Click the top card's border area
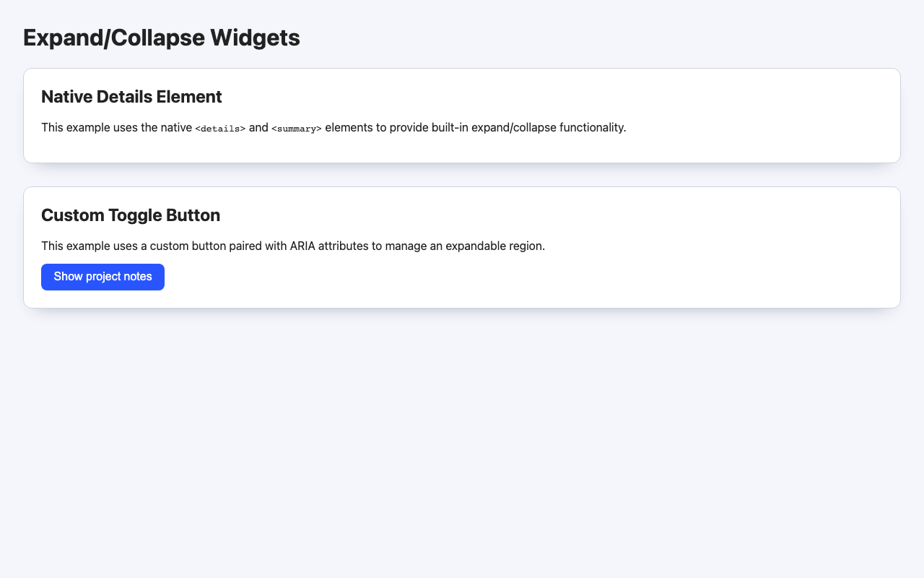 pyautogui.click(x=462, y=69)
